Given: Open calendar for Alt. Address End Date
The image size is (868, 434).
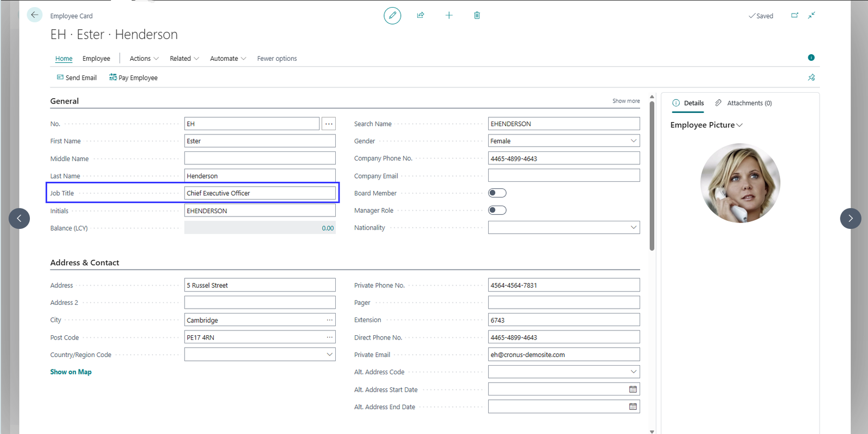Looking at the screenshot, I should pos(633,407).
